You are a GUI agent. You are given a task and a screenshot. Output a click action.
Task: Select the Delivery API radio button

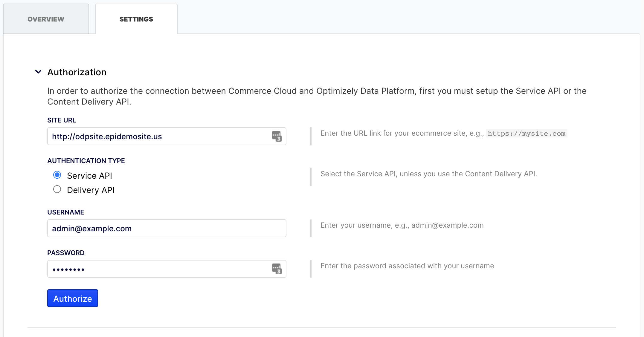coord(57,189)
